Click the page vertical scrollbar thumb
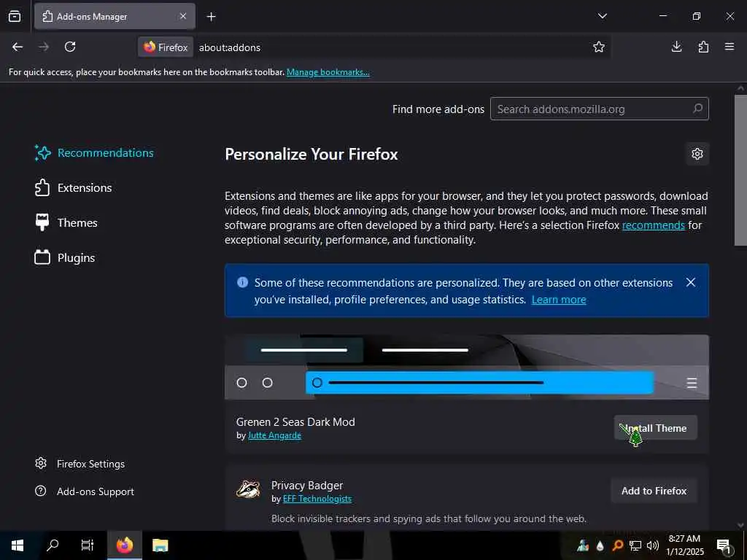This screenshot has height=560, width=747. click(740, 171)
